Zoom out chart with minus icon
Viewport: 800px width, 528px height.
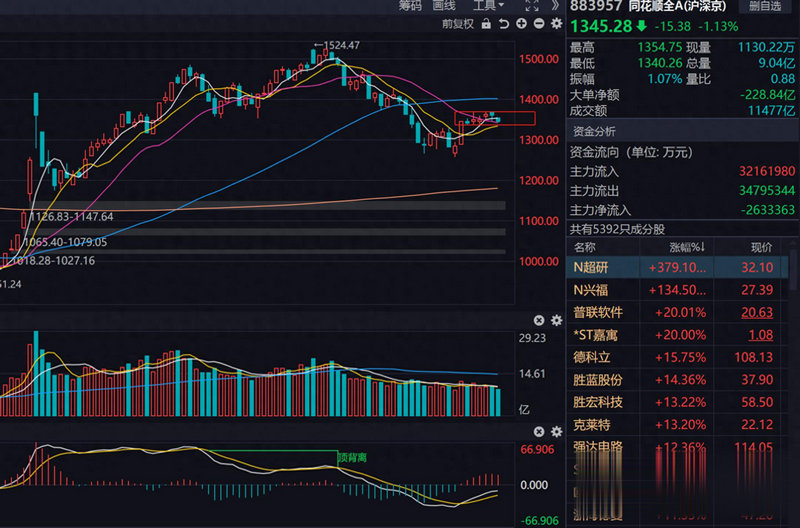tap(539, 24)
